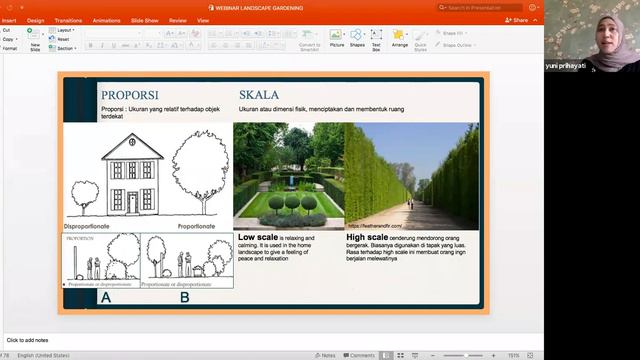This screenshot has width=640, height=360.
Task: Toggle Italic formatting
Action: point(102,46)
